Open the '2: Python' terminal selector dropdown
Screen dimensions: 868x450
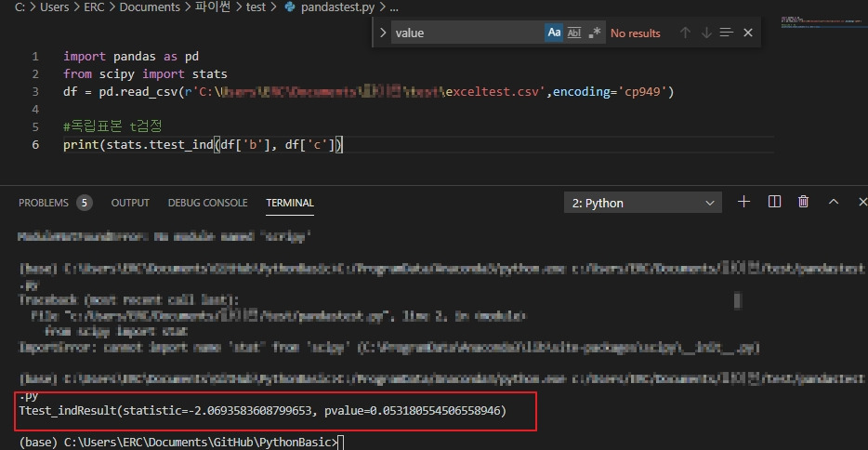click(643, 203)
